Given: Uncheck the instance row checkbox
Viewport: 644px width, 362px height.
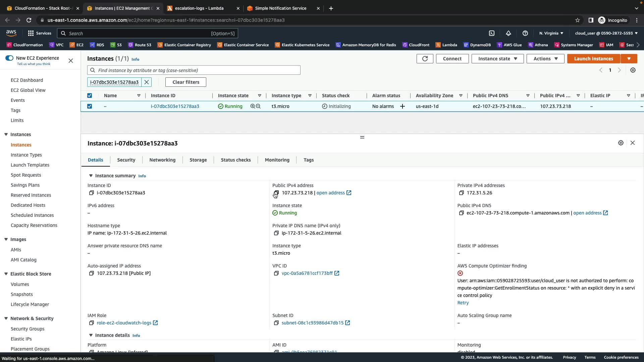Looking at the screenshot, I should coord(90,106).
